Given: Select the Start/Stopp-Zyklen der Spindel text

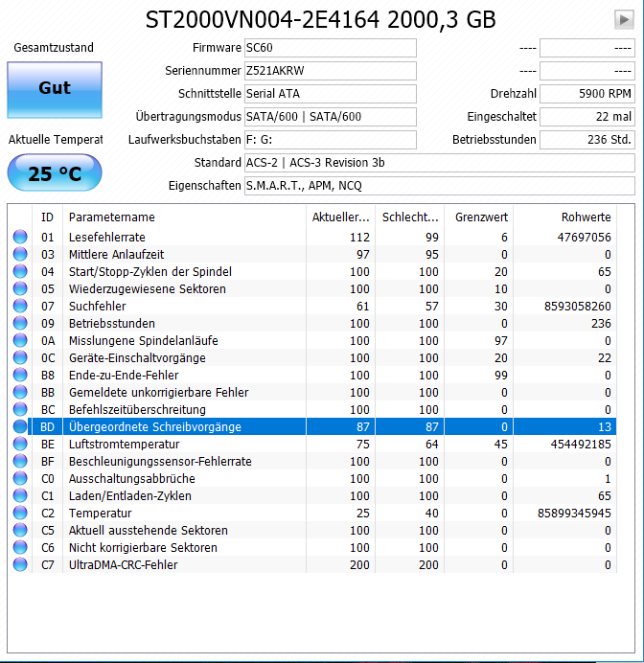Looking at the screenshot, I should pyautogui.click(x=150, y=272).
